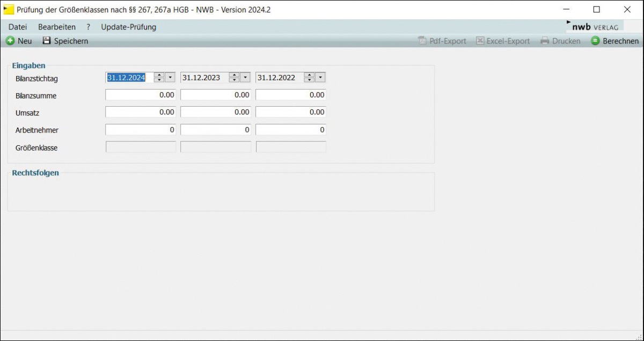Viewport: 644px width, 341px height.
Task: Click the NWB Verlag logo
Action: point(595,26)
